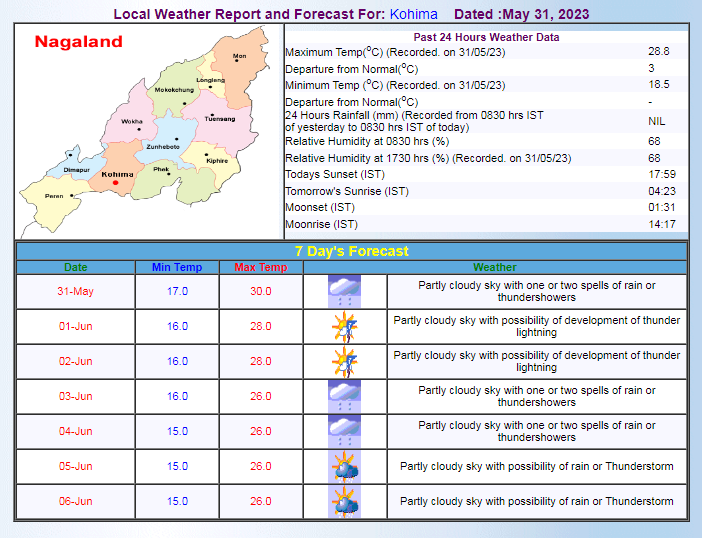Click the red Kohima marker on map
This screenshot has height=538, width=702.
[116, 182]
